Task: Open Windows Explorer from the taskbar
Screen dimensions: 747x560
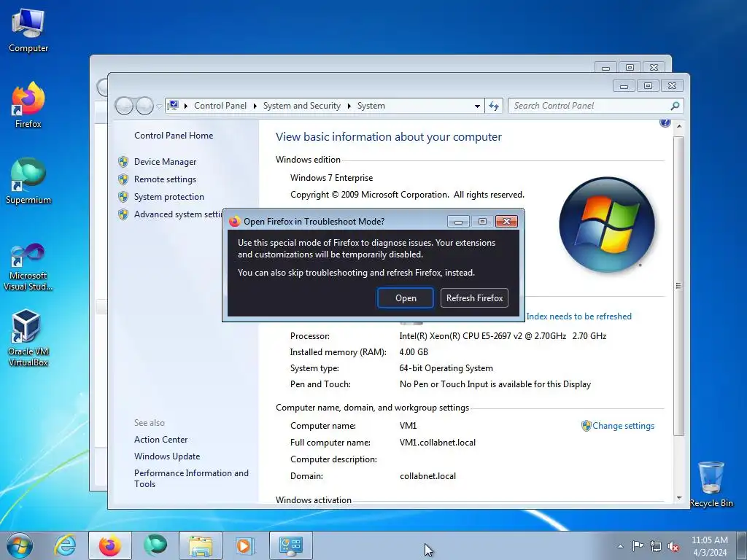Action: pos(201,545)
